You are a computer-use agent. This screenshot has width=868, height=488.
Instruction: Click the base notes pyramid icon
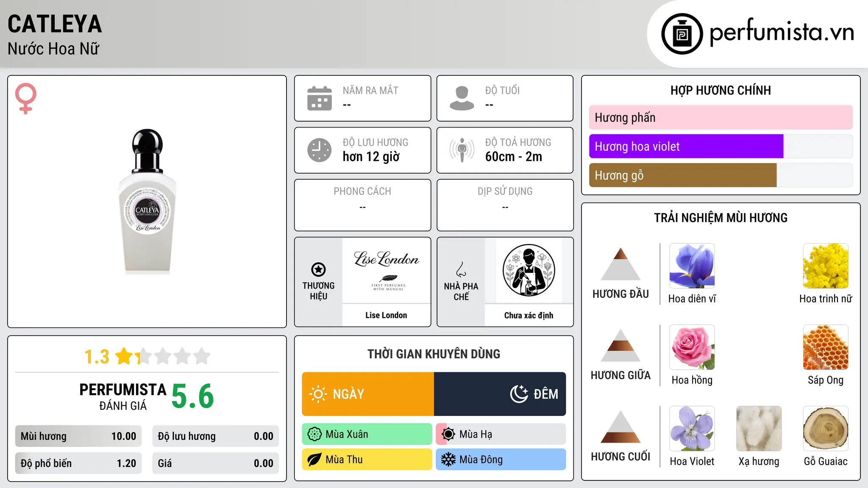620,427
